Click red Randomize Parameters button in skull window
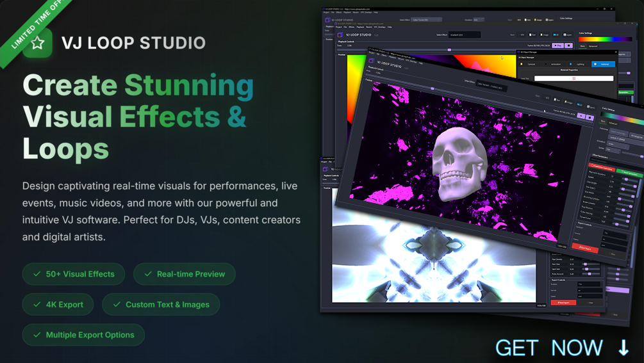 coord(601,168)
